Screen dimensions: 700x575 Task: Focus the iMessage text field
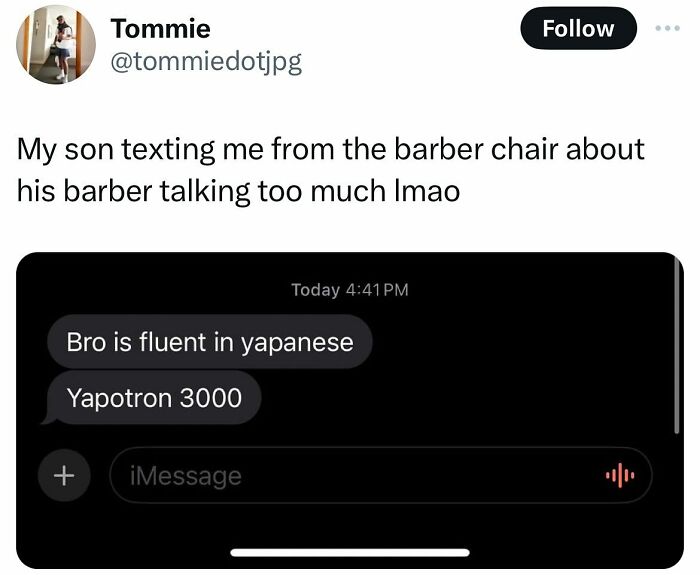pyautogui.click(x=381, y=475)
